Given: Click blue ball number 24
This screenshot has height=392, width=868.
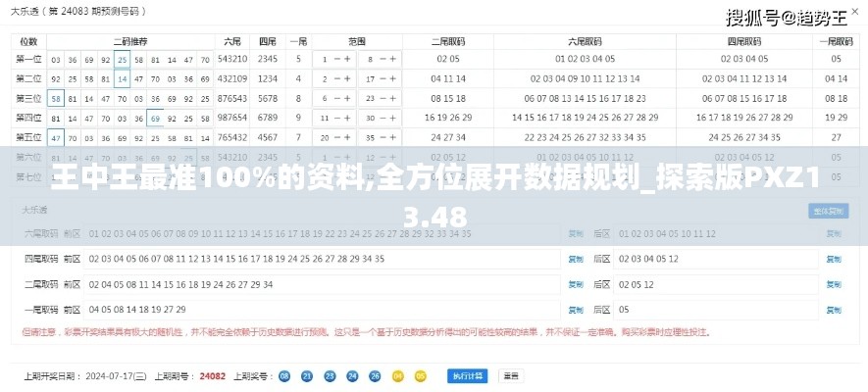Looking at the screenshot, I should tap(353, 376).
